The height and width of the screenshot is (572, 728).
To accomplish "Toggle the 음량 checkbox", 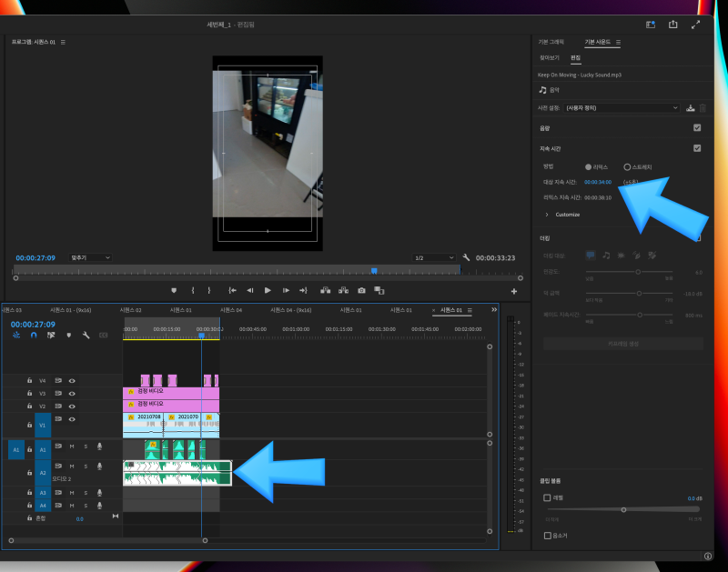I will (697, 128).
